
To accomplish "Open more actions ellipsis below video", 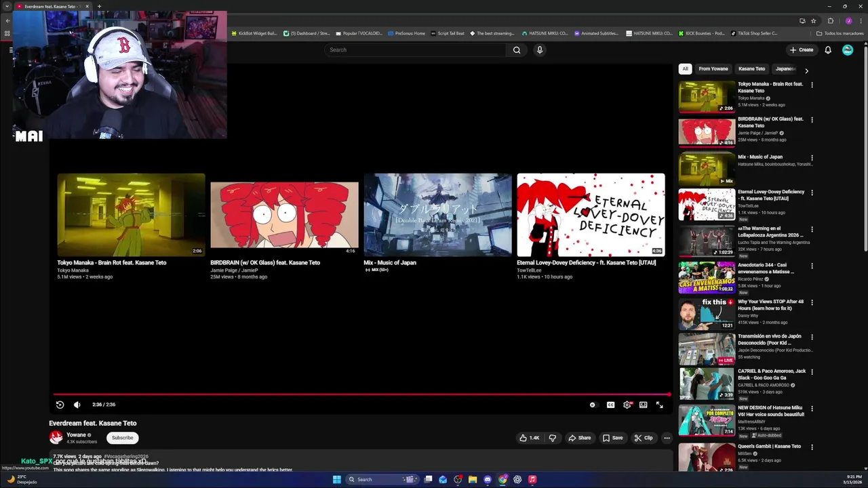I will click(x=667, y=438).
